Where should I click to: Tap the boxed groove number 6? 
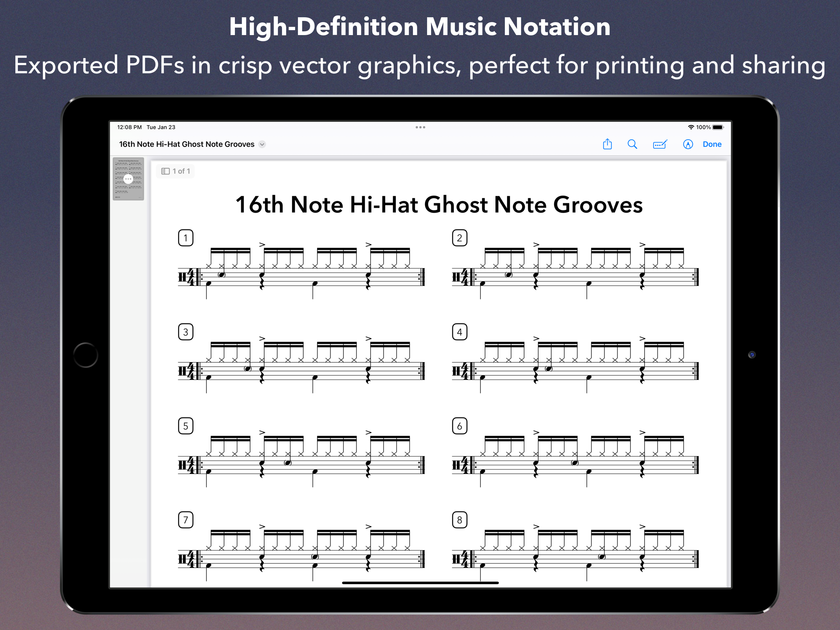(459, 426)
